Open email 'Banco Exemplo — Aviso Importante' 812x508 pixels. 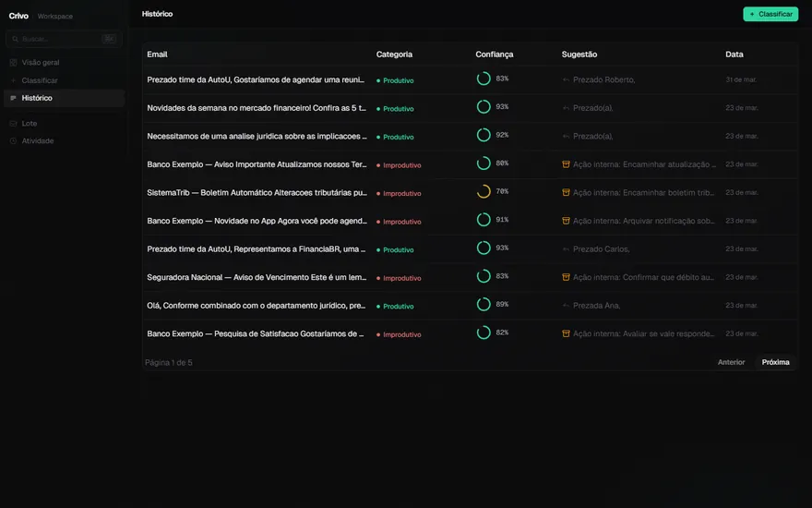click(257, 164)
